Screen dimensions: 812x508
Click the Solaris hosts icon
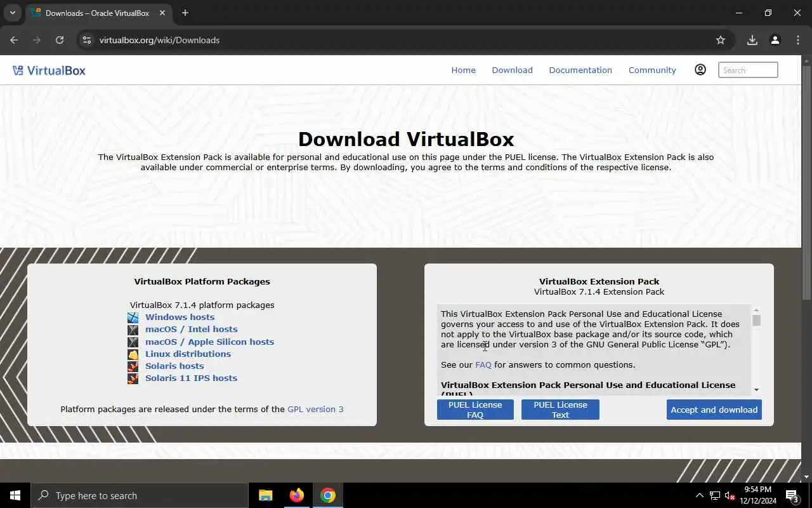point(133,366)
